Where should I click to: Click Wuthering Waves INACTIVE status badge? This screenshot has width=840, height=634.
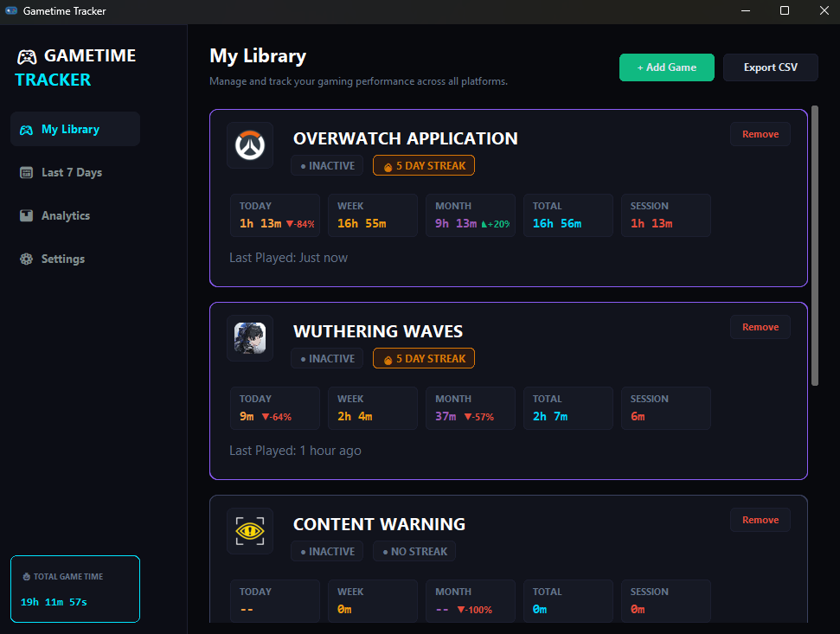tap(327, 358)
